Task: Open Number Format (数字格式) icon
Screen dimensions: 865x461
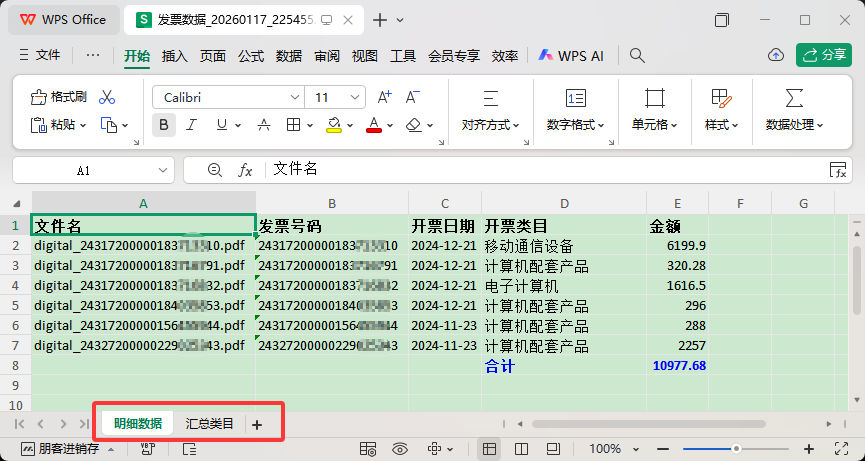Action: pyautogui.click(x=576, y=98)
